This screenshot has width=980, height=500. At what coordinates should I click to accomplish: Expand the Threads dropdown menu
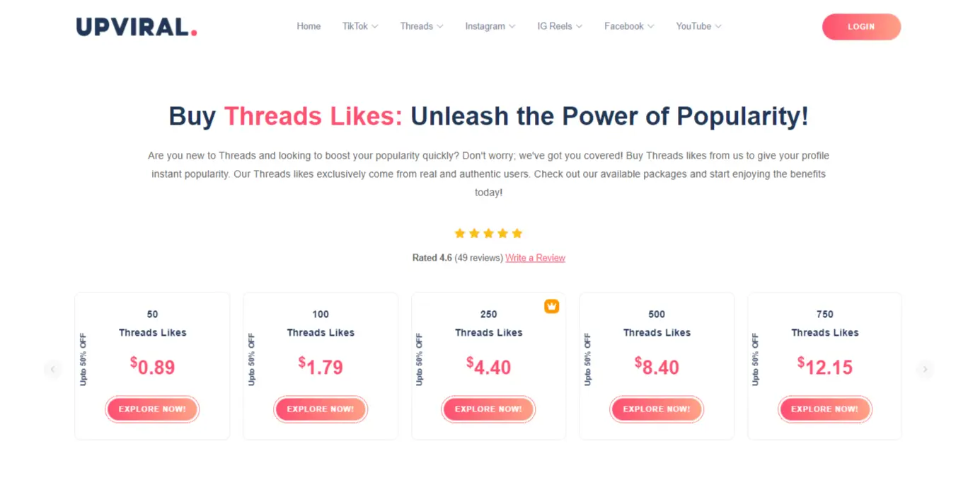pos(422,26)
